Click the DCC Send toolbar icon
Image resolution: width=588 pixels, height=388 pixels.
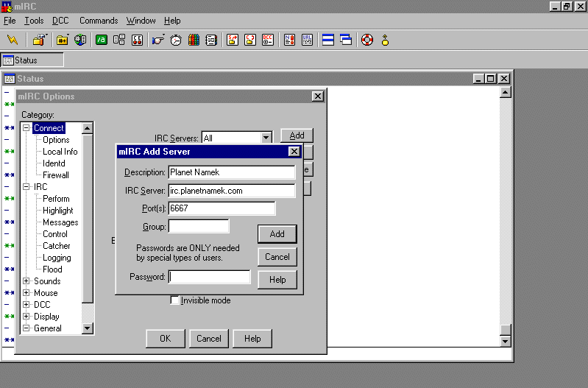point(233,40)
